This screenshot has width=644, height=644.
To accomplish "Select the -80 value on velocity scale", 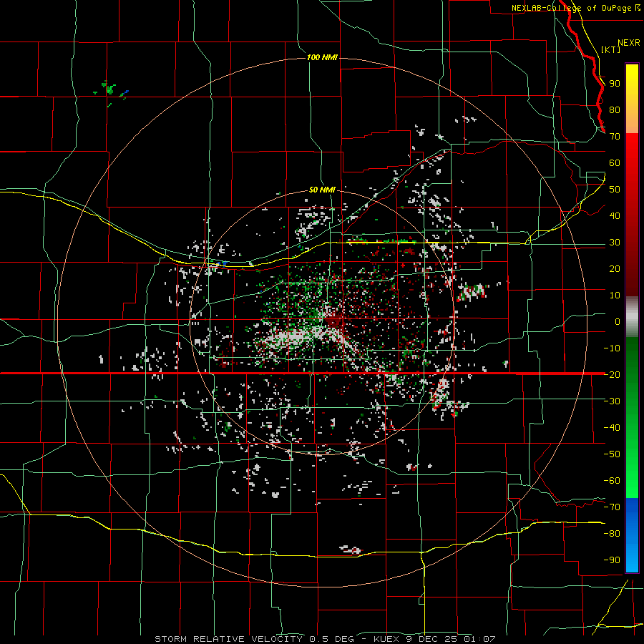I will coord(612,534).
